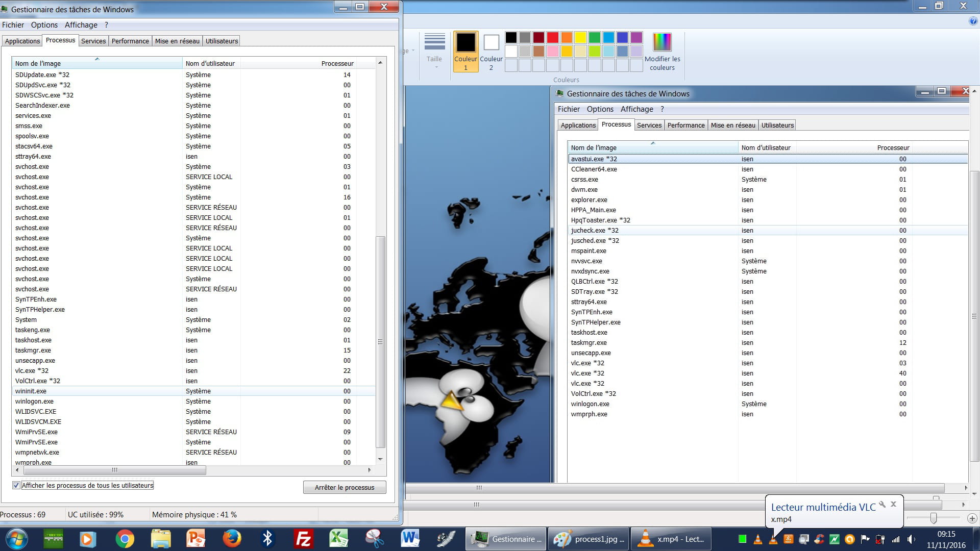
Task: Click the battery power tray icon
Action: pyautogui.click(x=880, y=539)
